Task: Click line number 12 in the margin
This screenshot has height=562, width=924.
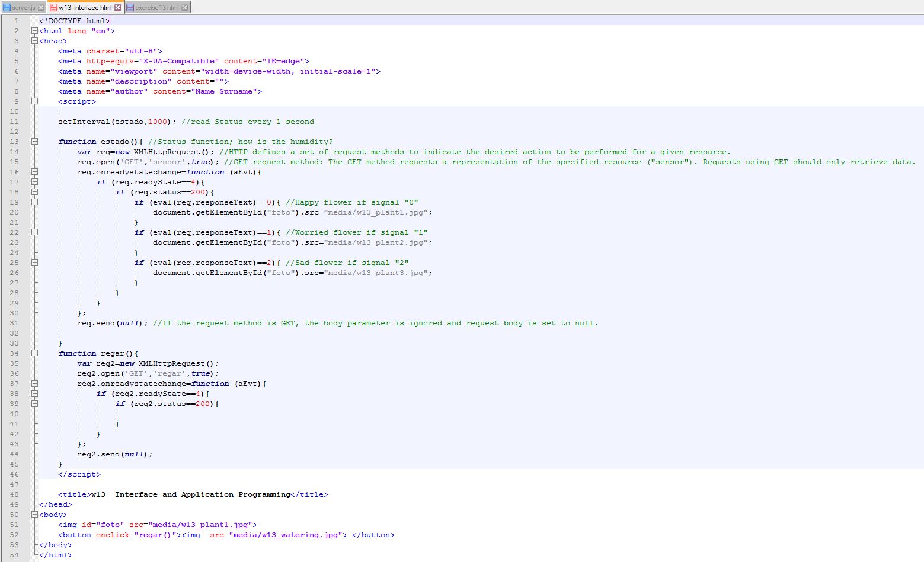Action: [14, 132]
